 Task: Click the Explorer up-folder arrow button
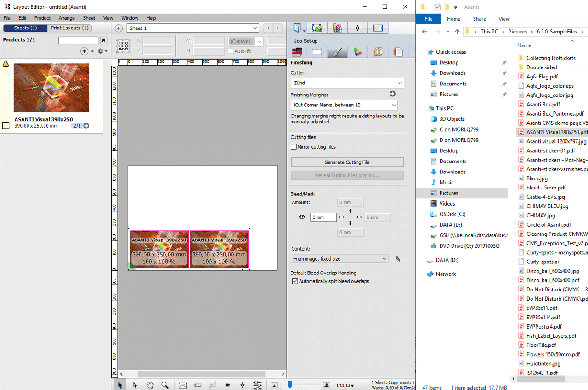(457, 32)
